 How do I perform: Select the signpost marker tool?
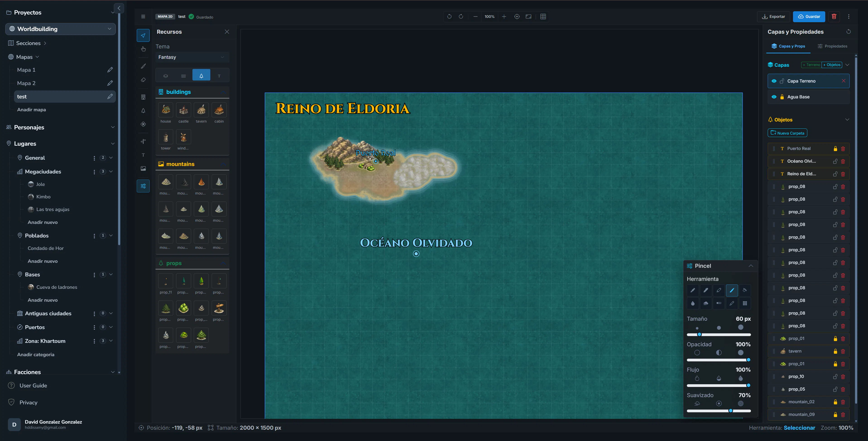143,141
